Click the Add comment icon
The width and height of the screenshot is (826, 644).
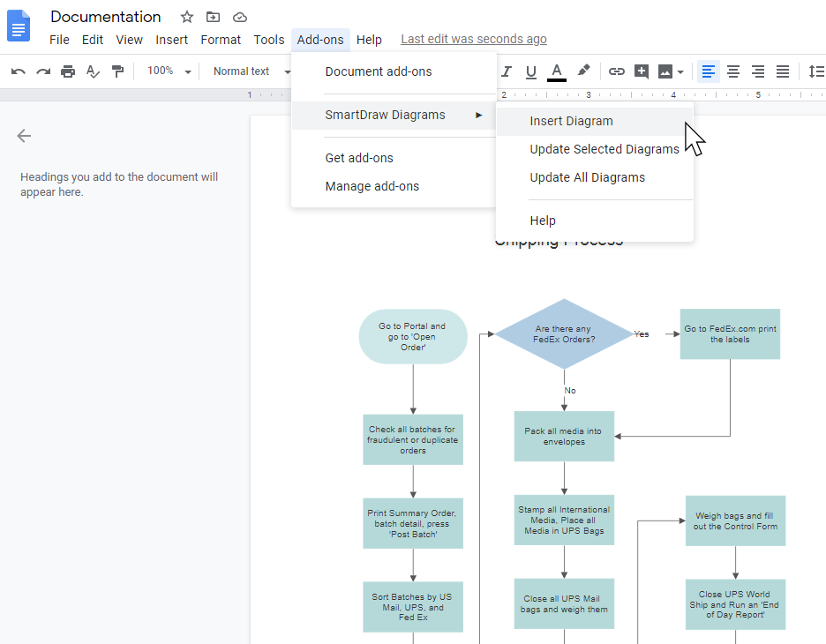click(641, 71)
